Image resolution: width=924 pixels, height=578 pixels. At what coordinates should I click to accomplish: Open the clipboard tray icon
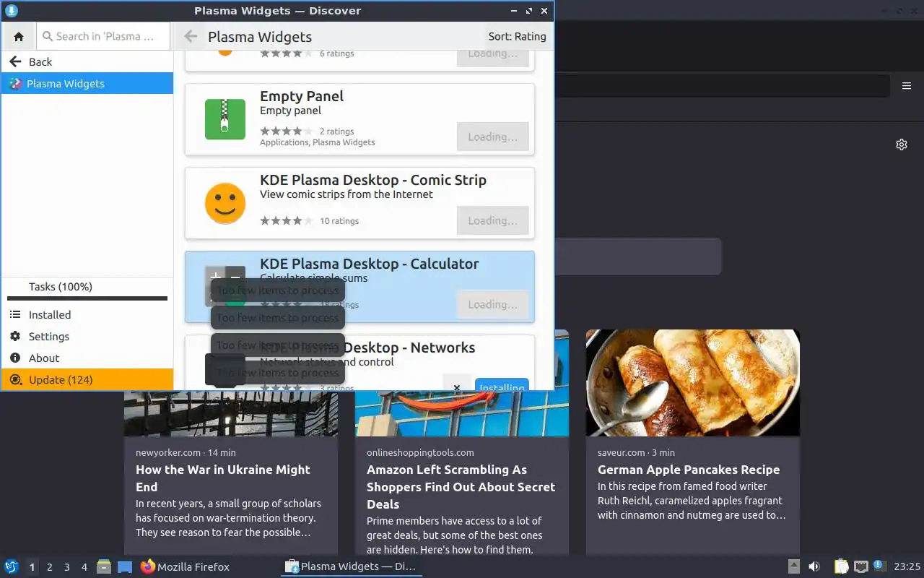[841, 567]
